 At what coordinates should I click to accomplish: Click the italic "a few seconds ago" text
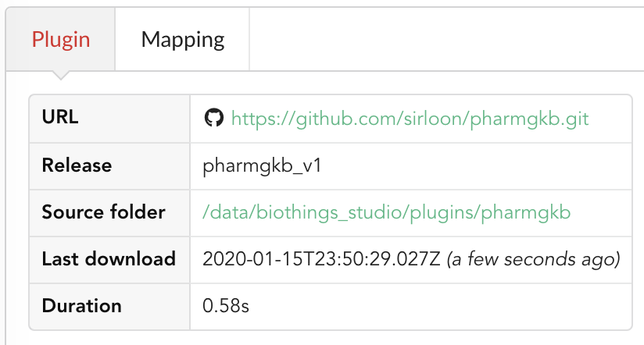click(x=534, y=259)
